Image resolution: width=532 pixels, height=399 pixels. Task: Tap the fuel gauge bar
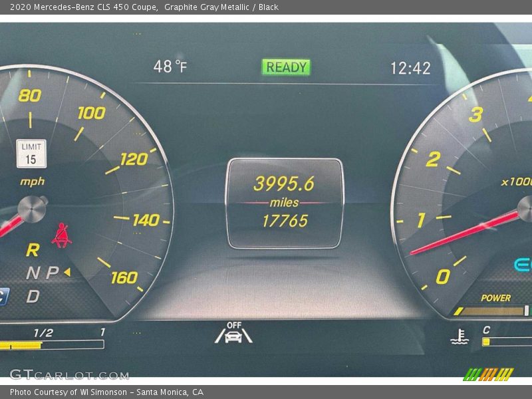(52, 345)
